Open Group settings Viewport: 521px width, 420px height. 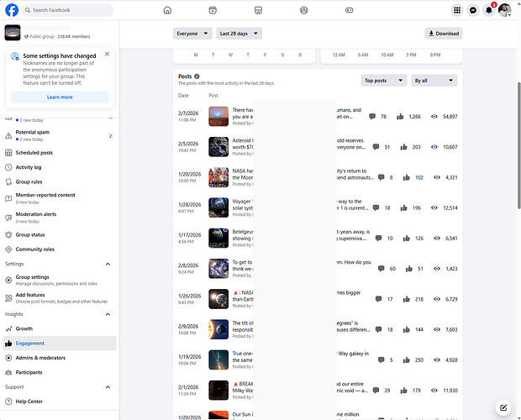click(x=60, y=280)
